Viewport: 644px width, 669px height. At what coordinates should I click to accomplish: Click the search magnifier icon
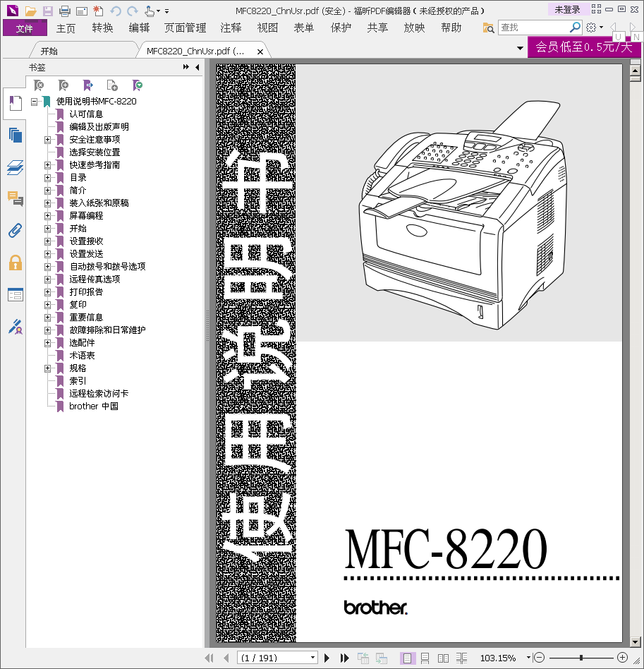tap(575, 28)
